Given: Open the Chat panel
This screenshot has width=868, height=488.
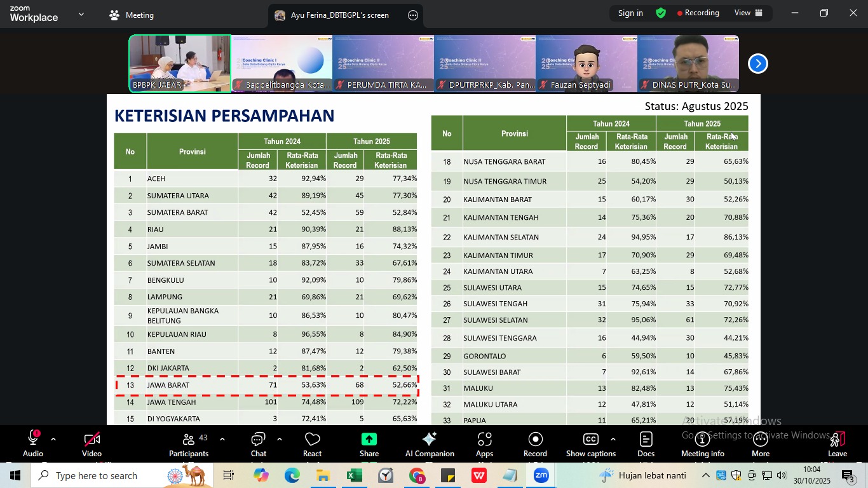Looking at the screenshot, I should point(258,444).
